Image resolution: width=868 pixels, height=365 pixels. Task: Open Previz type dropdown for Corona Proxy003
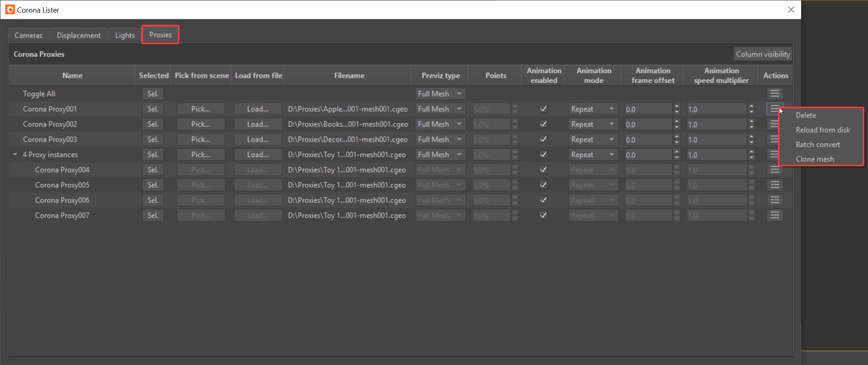click(440, 140)
